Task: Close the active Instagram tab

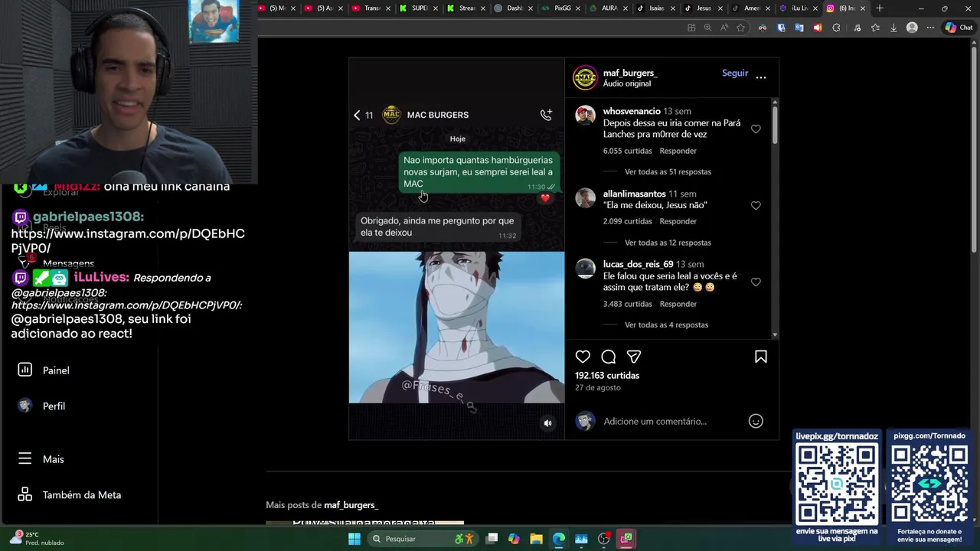Action: (863, 8)
